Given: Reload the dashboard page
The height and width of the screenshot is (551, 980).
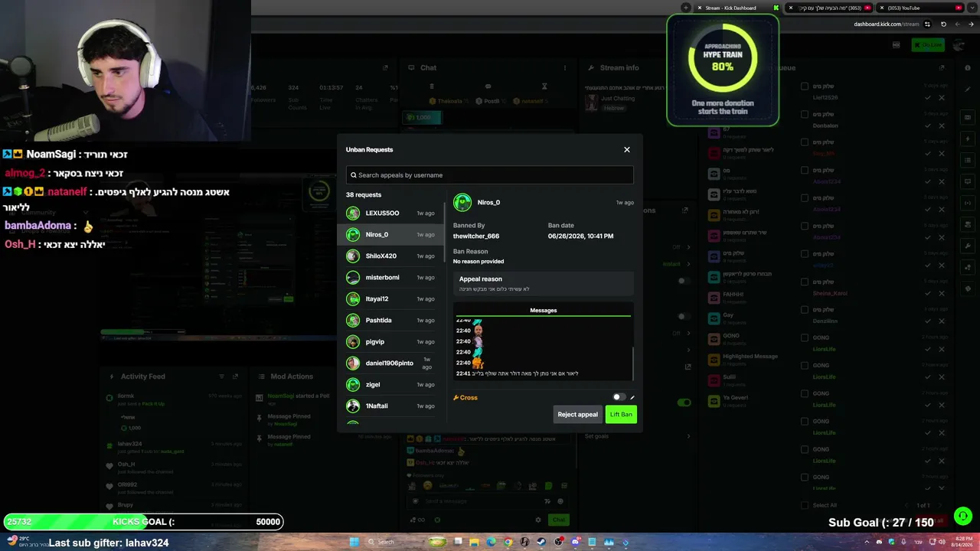Looking at the screenshot, I should [x=943, y=24].
